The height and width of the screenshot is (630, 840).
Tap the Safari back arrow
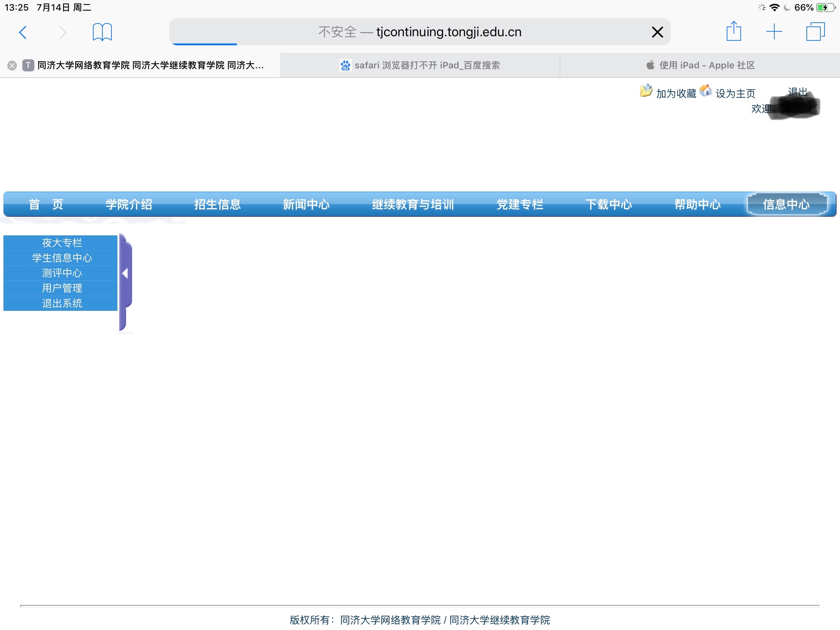23,32
